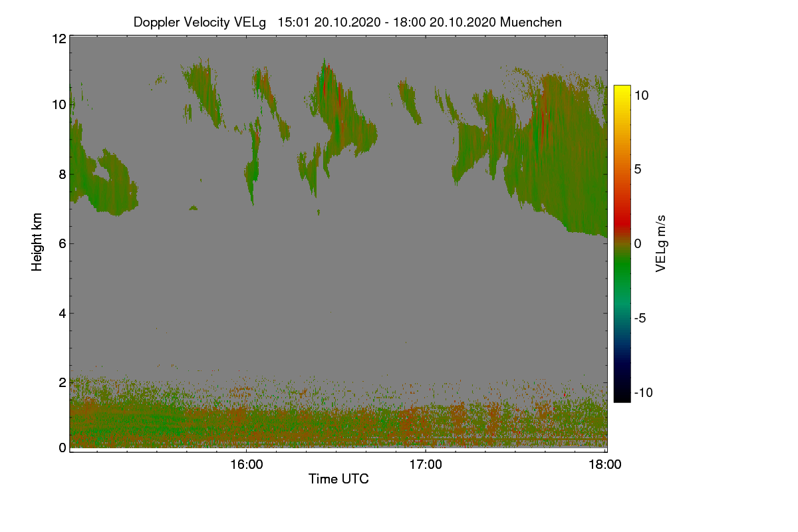Image resolution: width=798 pixels, height=532 pixels.
Task: Click the colorbar value label -10
Action: tap(643, 392)
